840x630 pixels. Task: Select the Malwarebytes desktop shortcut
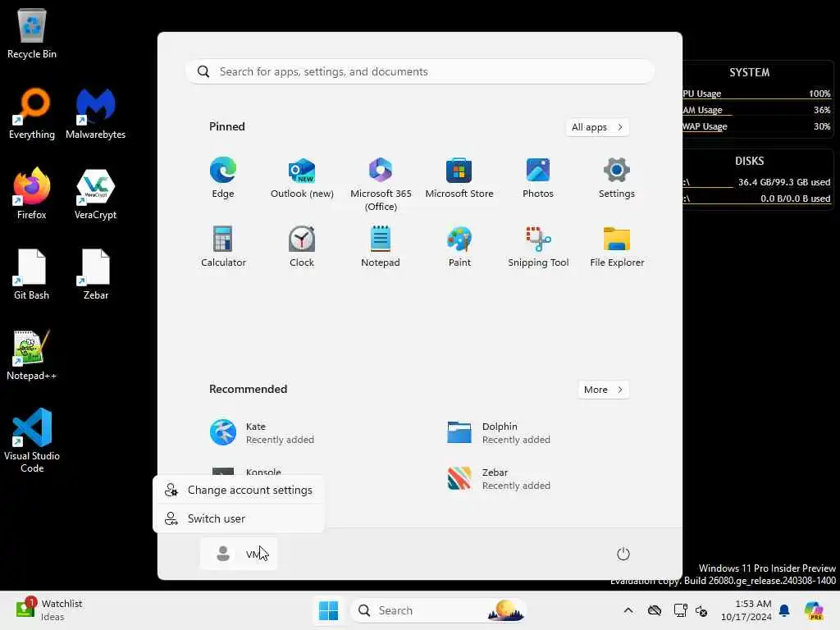pos(95,113)
